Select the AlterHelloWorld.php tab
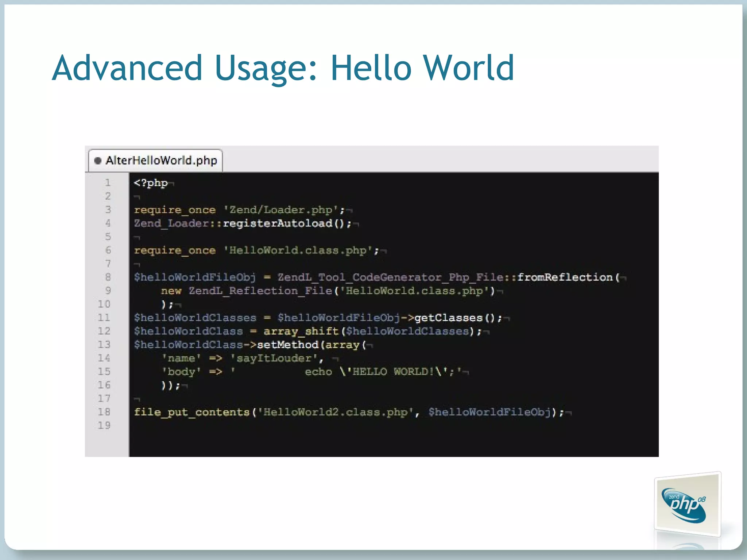 click(x=155, y=160)
